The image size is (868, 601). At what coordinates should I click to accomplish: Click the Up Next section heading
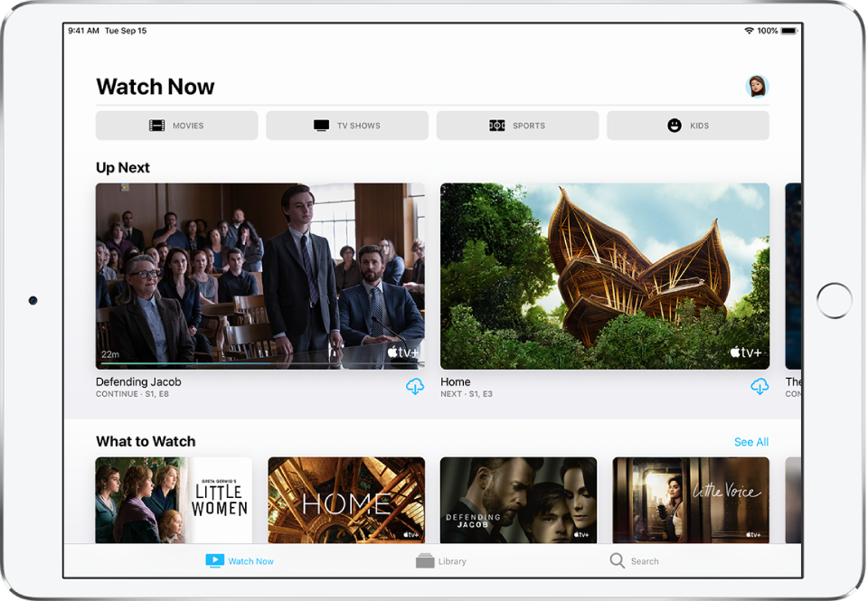pyautogui.click(x=123, y=168)
